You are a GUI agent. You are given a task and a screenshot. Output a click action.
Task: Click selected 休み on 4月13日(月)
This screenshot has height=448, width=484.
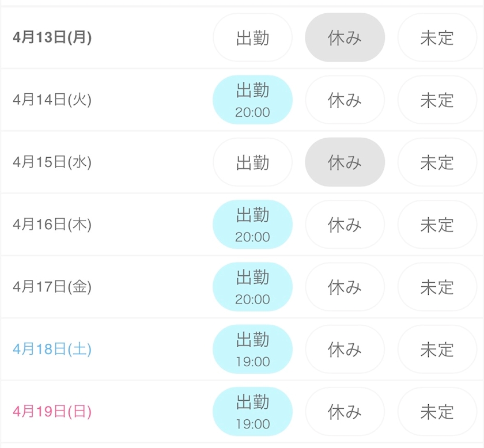coord(345,38)
